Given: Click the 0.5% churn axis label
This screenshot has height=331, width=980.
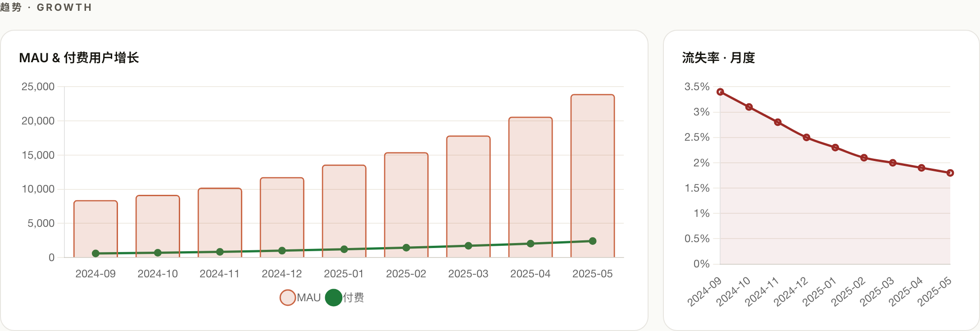Looking at the screenshot, I should (697, 239).
